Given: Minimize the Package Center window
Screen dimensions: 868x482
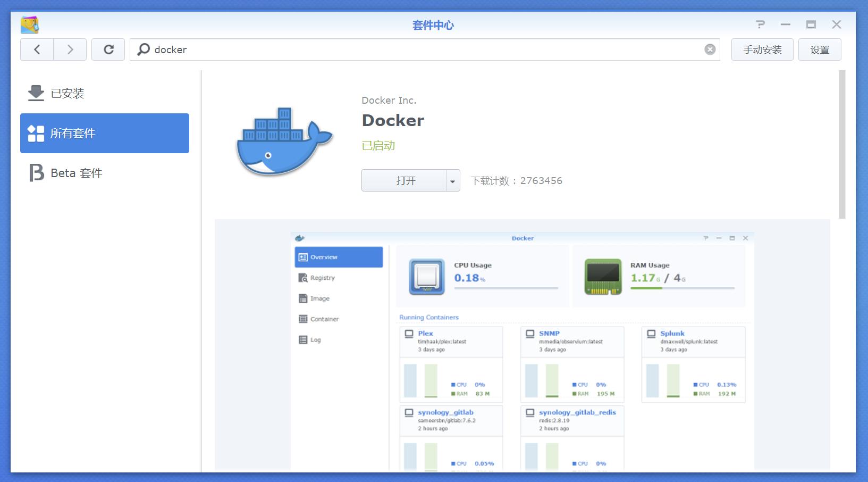Looking at the screenshot, I should click(786, 24).
